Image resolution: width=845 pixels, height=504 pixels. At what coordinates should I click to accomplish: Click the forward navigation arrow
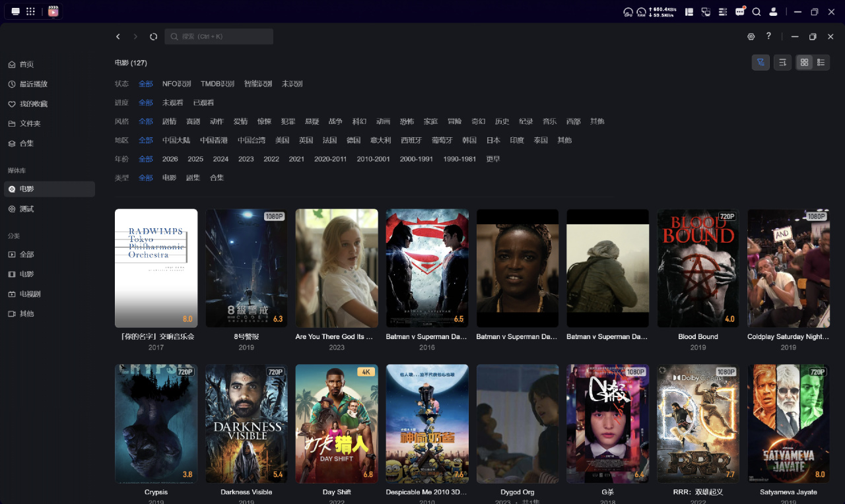136,37
